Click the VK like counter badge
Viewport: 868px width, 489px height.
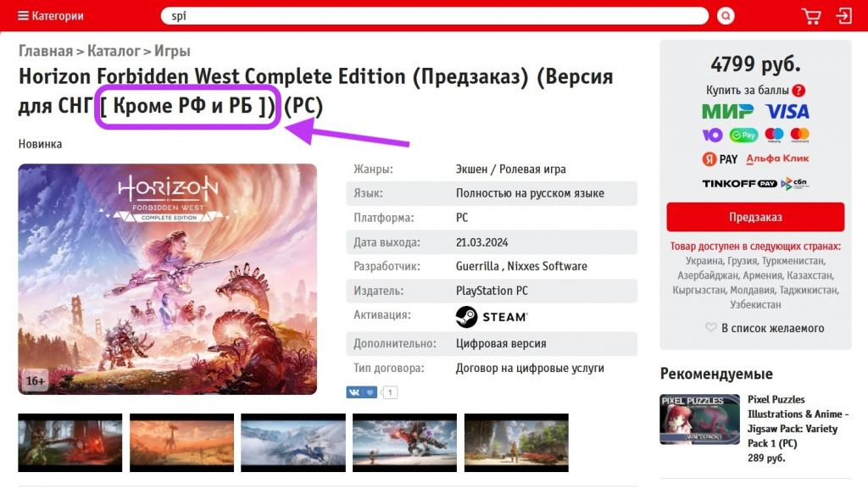coord(390,392)
